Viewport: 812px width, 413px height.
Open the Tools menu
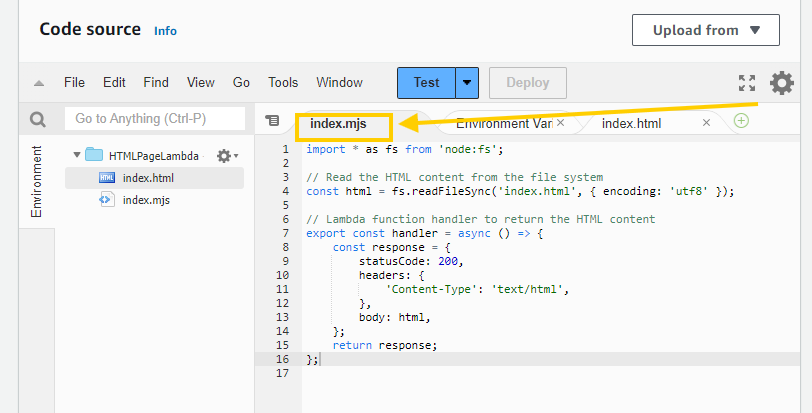click(283, 83)
